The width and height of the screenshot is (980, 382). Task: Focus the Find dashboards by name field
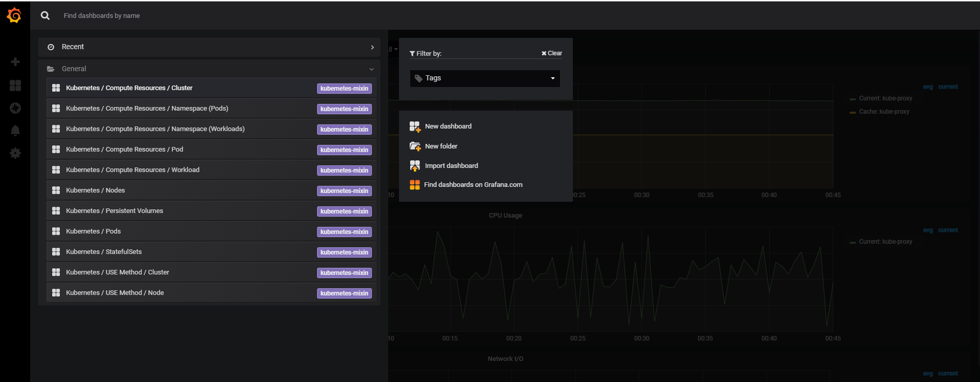(x=101, y=16)
